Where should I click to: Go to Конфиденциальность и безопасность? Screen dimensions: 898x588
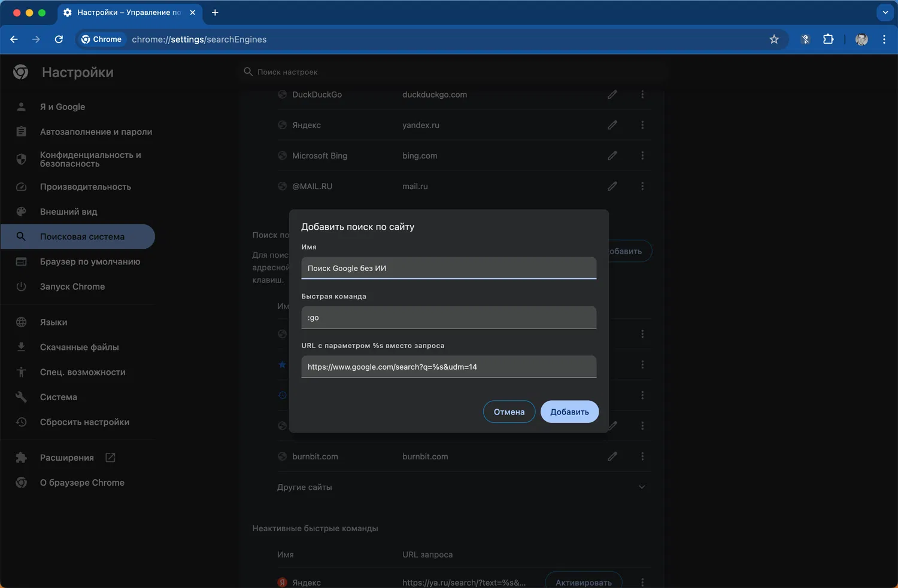pyautogui.click(x=78, y=159)
